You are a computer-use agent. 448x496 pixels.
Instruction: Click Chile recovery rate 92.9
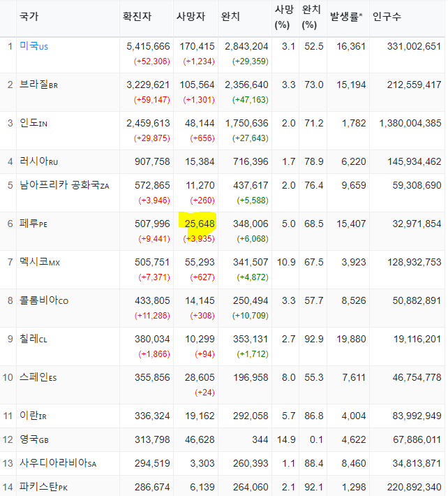(x=314, y=339)
